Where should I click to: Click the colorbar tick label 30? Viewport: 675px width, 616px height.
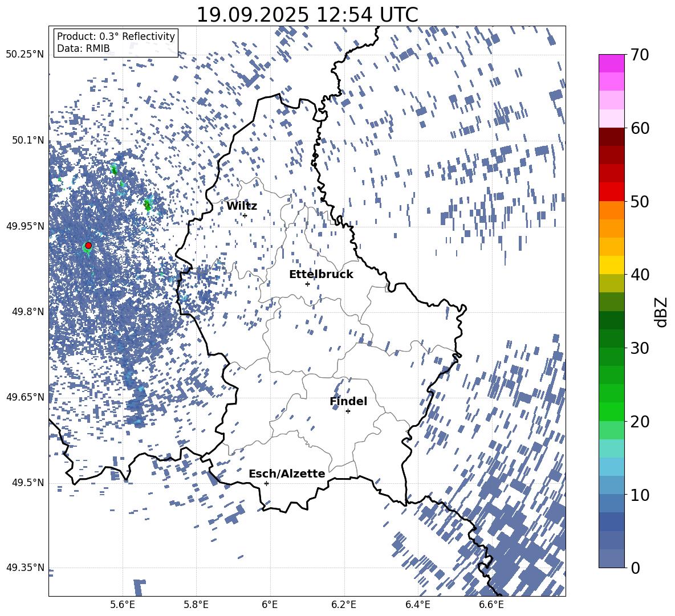point(639,348)
